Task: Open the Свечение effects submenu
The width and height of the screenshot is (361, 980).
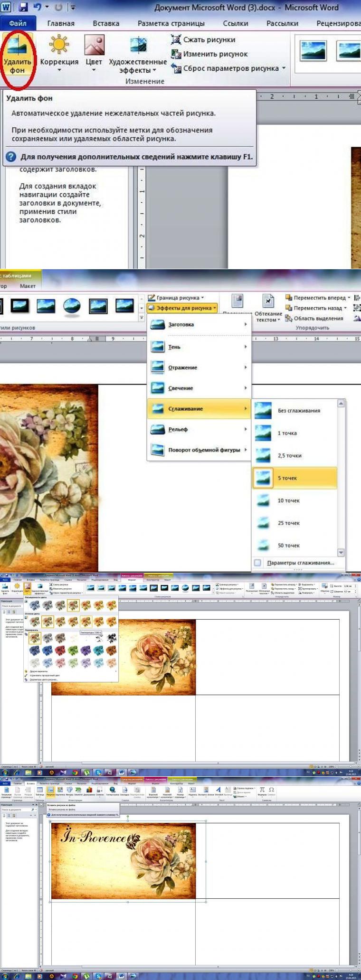Action: pos(199,388)
